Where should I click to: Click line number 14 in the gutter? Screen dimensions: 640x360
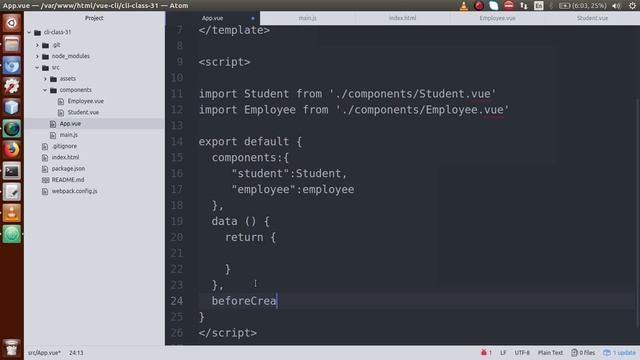click(x=177, y=142)
